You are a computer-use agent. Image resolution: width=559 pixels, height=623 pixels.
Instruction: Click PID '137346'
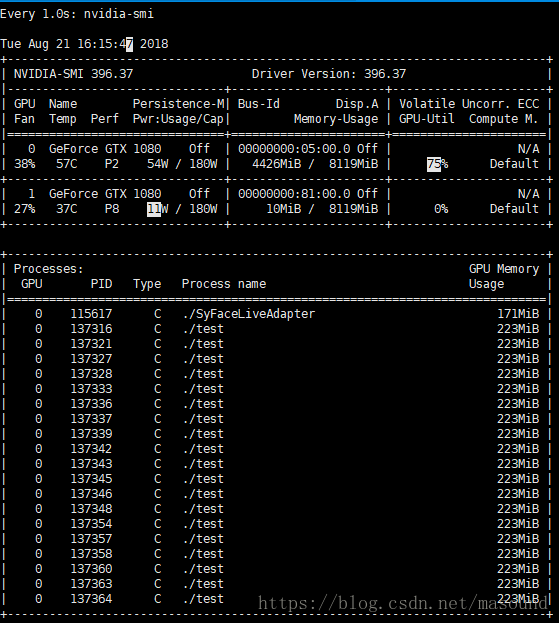(91, 494)
